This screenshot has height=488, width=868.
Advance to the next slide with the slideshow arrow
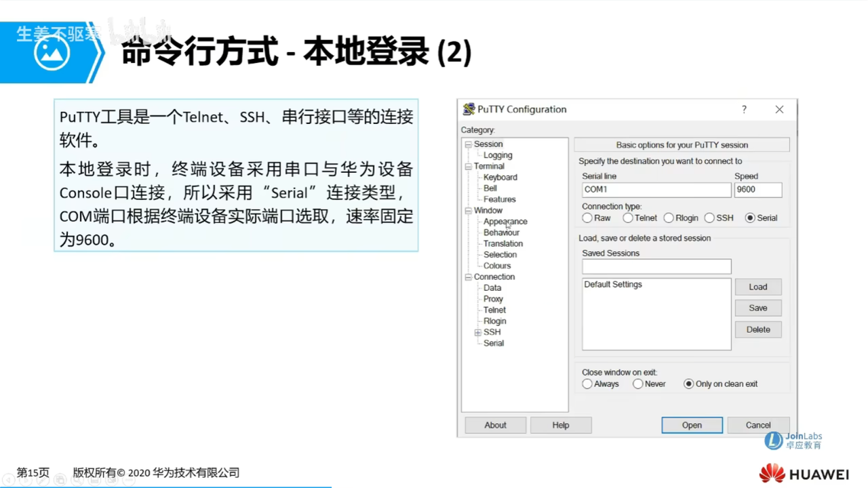tap(26, 480)
